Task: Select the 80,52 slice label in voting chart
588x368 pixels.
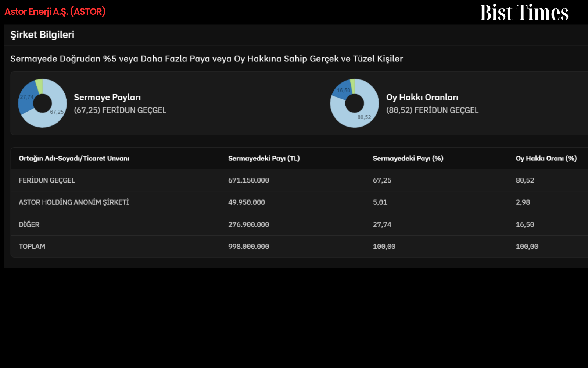Action: click(364, 117)
